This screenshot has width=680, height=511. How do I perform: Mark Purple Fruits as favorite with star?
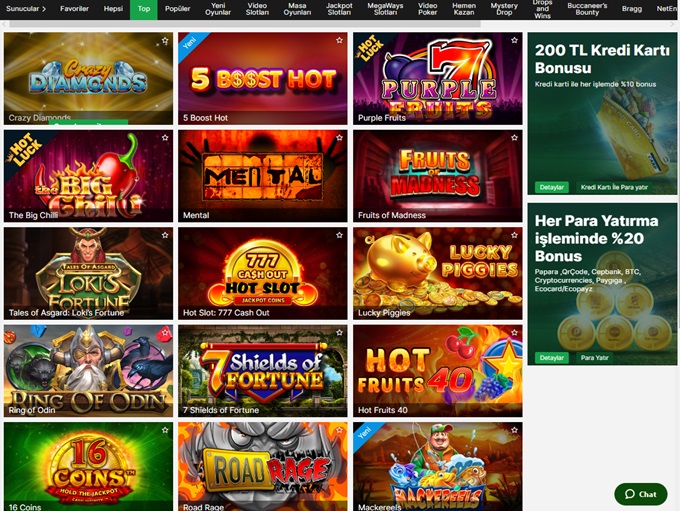pos(514,40)
